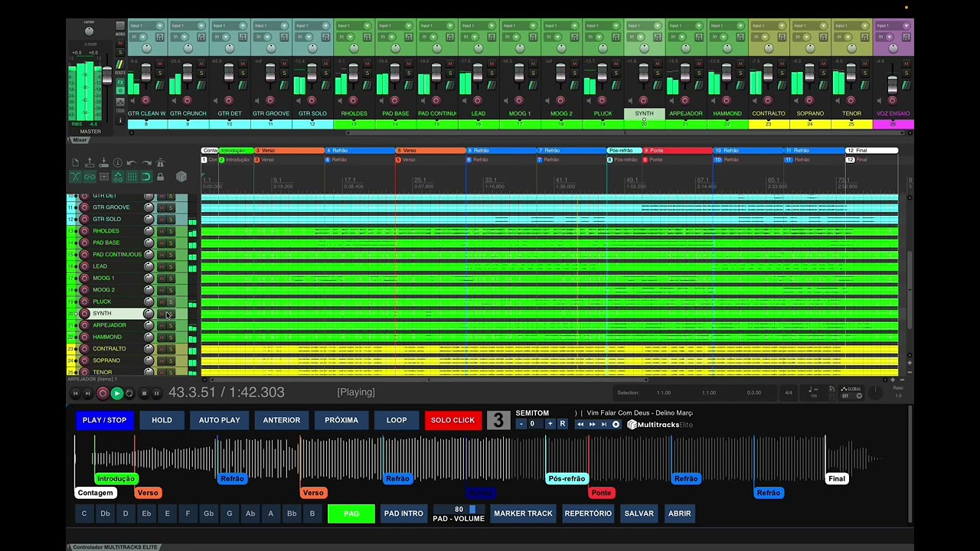Click the REPERTÓRIO button
The width and height of the screenshot is (980, 551).
(x=588, y=514)
